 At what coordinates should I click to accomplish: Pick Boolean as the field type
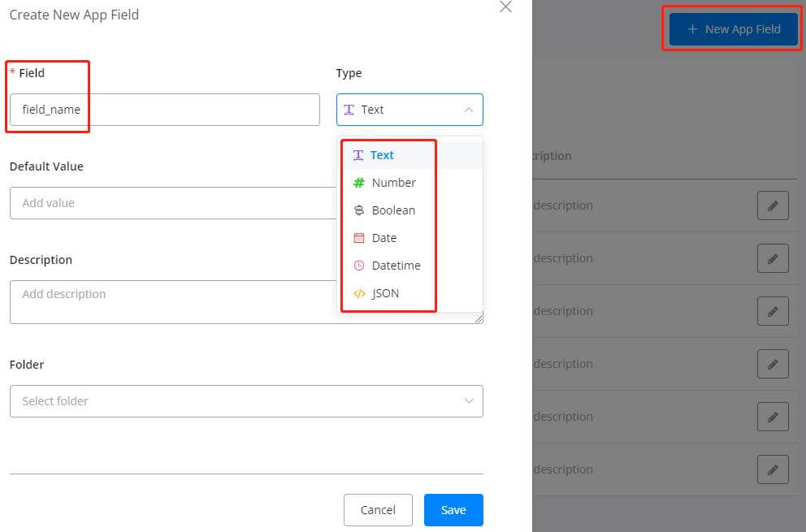coord(393,210)
